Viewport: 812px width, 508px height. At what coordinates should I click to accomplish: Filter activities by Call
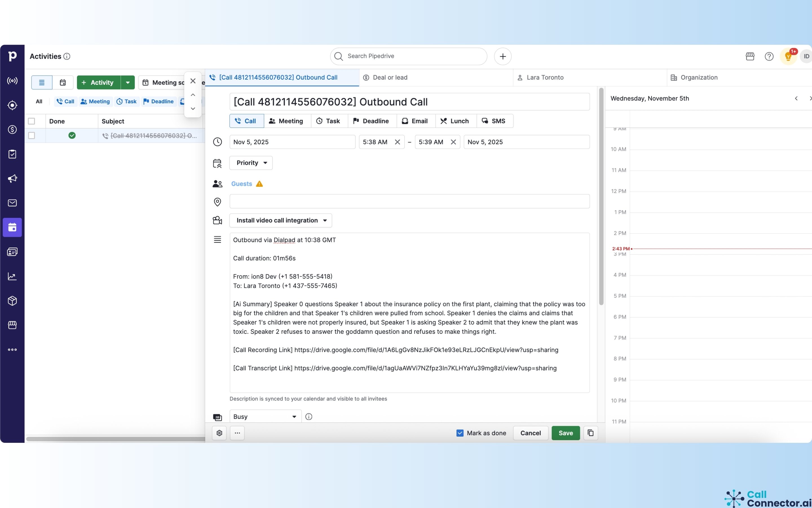click(x=65, y=102)
